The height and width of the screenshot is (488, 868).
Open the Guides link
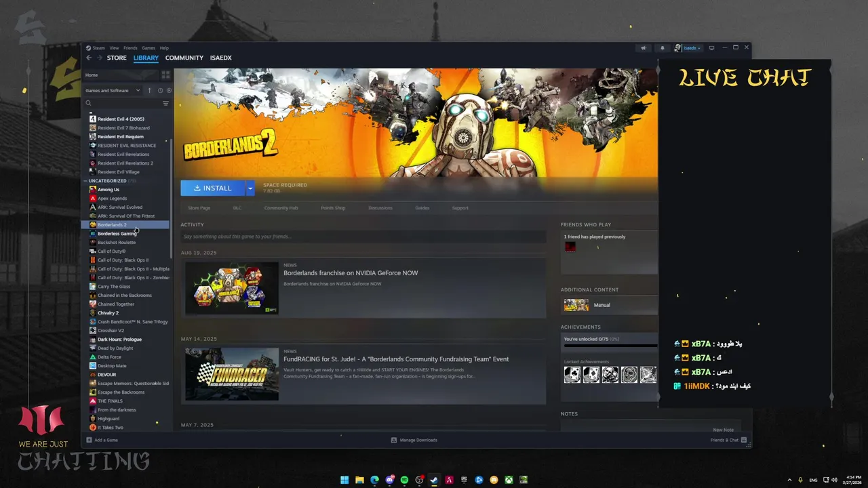click(x=422, y=208)
